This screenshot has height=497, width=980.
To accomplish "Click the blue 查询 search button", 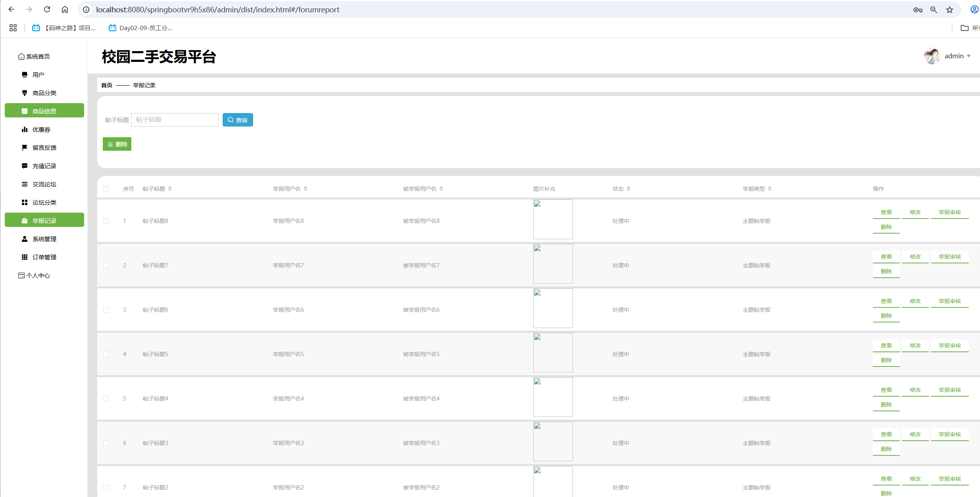I will [x=238, y=120].
